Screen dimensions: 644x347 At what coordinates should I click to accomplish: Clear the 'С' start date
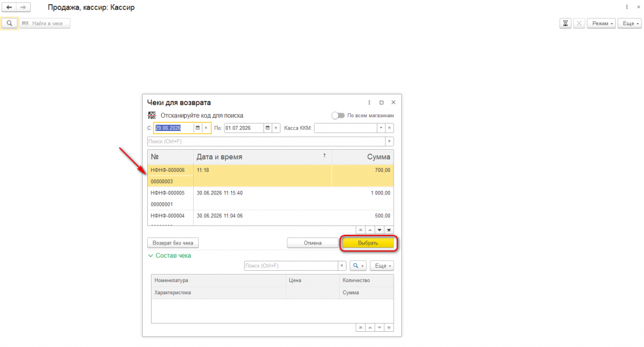click(206, 128)
